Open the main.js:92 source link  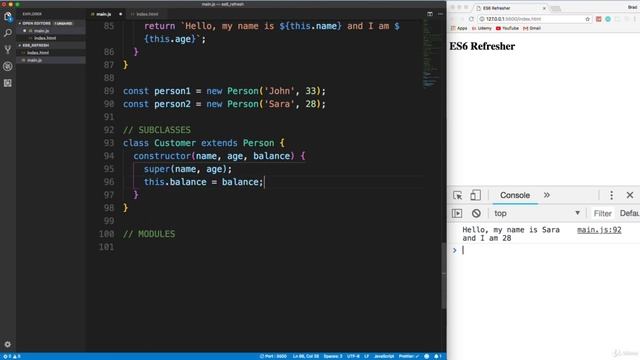coord(599,230)
